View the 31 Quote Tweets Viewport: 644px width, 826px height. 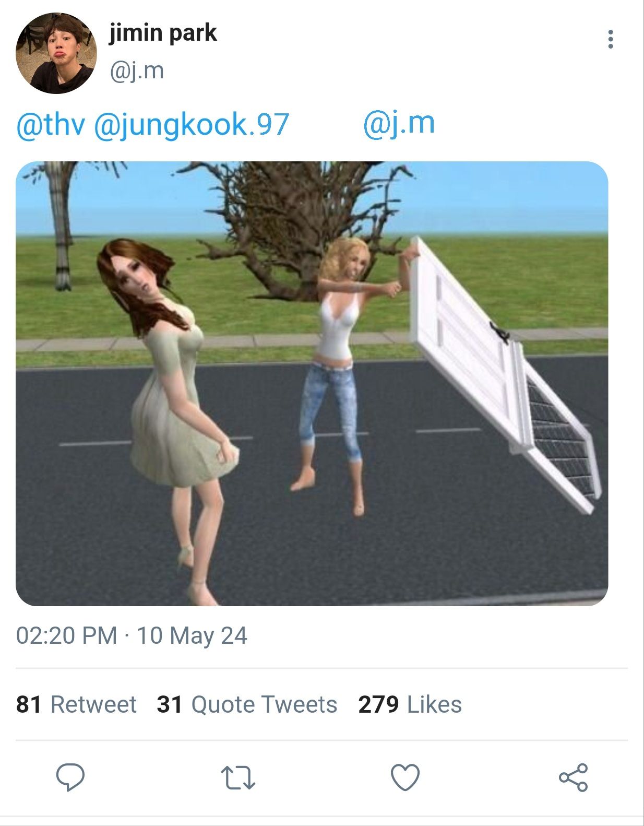pyautogui.click(x=247, y=704)
